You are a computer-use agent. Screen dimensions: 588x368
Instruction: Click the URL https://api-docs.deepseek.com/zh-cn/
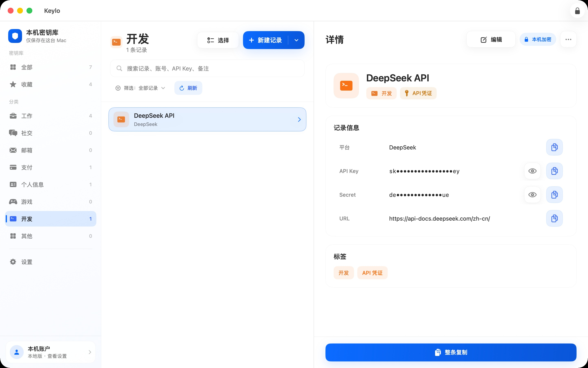439,219
